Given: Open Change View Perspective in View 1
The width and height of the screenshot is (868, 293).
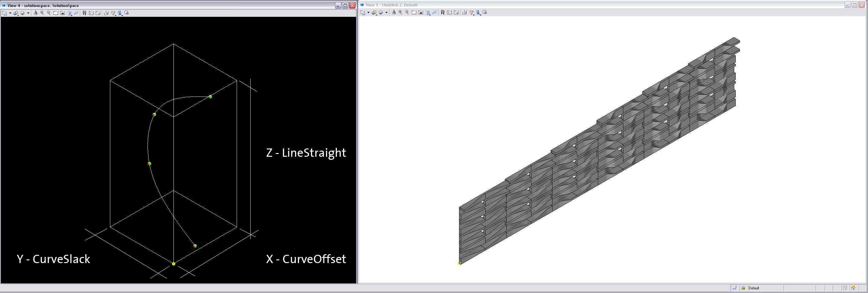Looking at the screenshot, I should [x=471, y=12].
